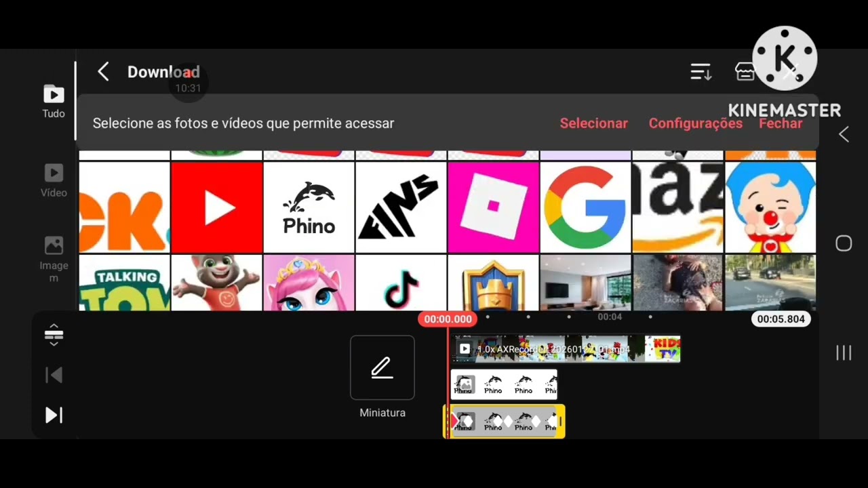Select the Imagem media tab
Screen dimensions: 868x488
(x=54, y=259)
